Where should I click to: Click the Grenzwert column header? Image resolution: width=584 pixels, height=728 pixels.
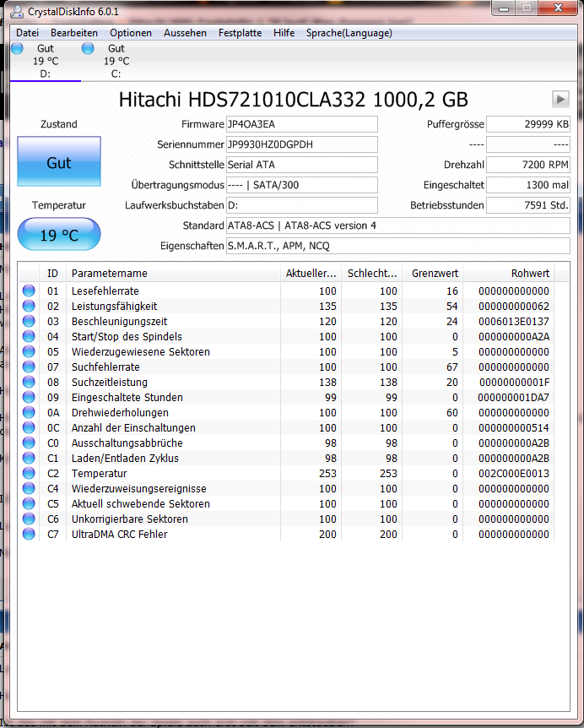(x=432, y=274)
